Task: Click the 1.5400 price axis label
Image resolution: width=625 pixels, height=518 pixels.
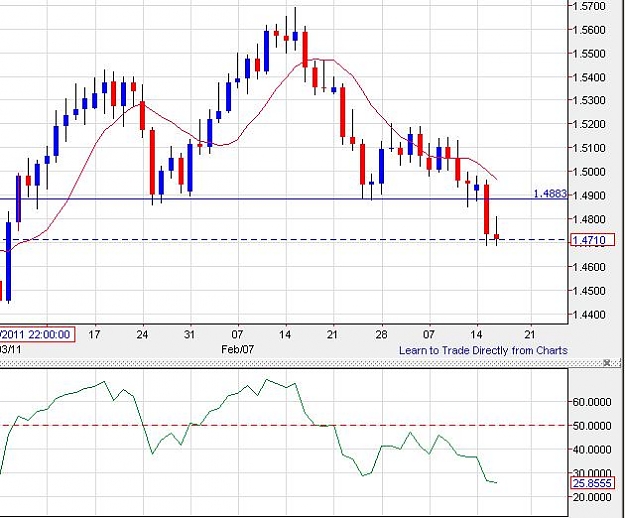Action: [589, 77]
